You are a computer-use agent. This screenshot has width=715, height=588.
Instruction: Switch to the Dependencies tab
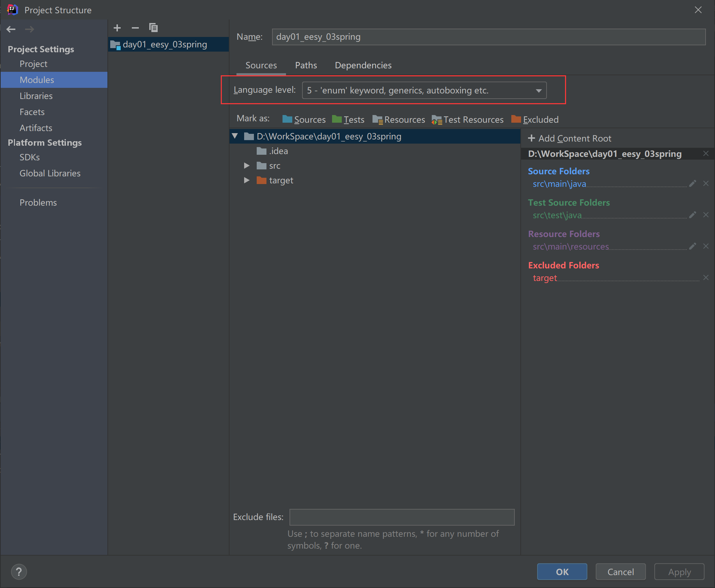[x=363, y=65]
